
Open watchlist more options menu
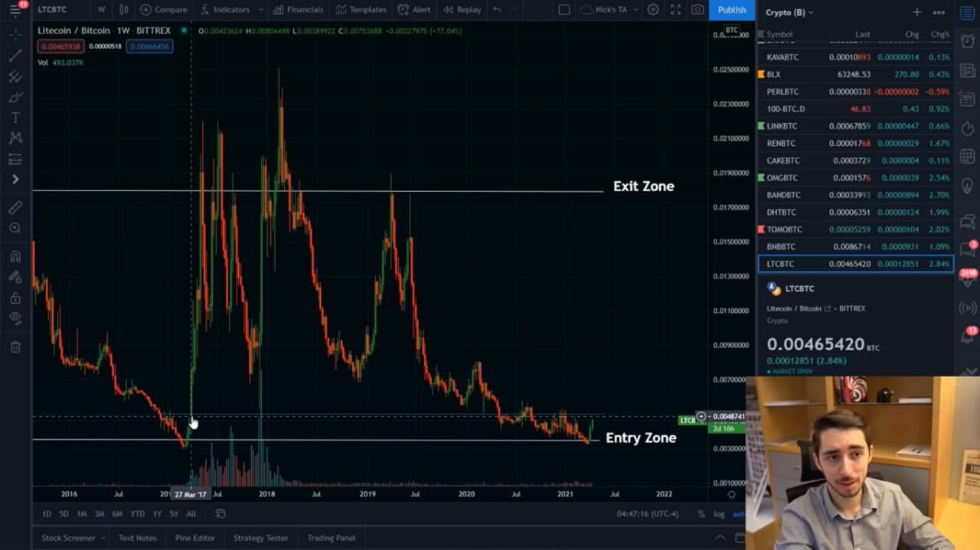pos(939,12)
